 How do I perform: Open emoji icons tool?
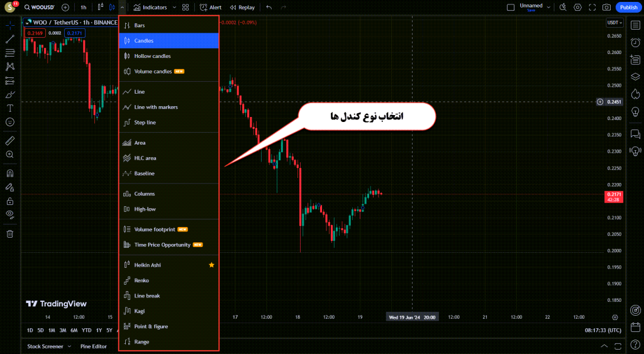10,122
